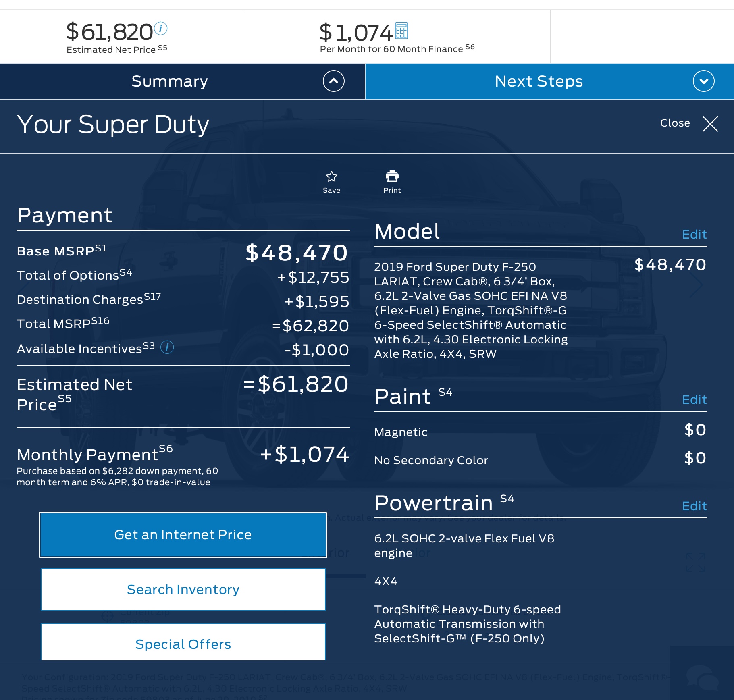
Task: Expand Next Steps with the down chevron
Action: (x=703, y=81)
